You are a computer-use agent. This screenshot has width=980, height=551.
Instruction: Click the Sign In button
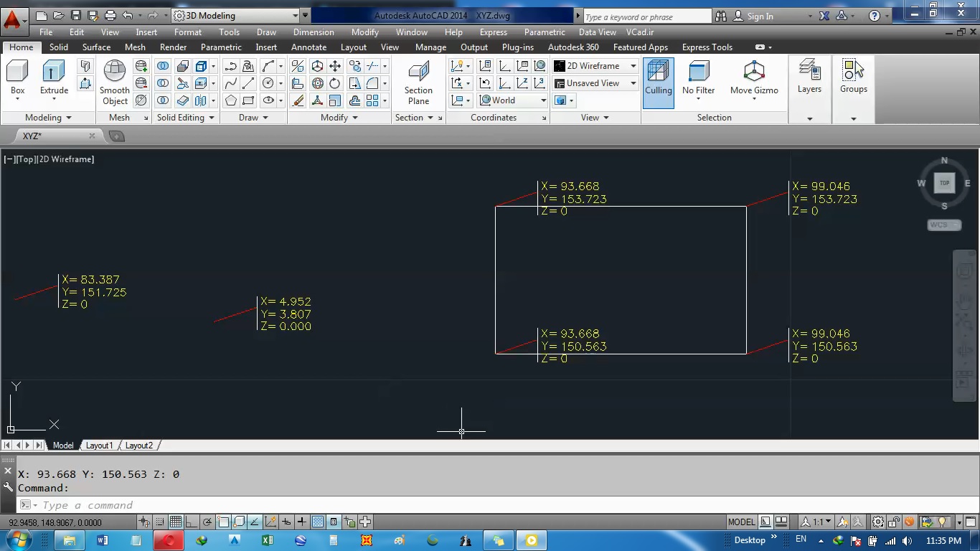(760, 16)
